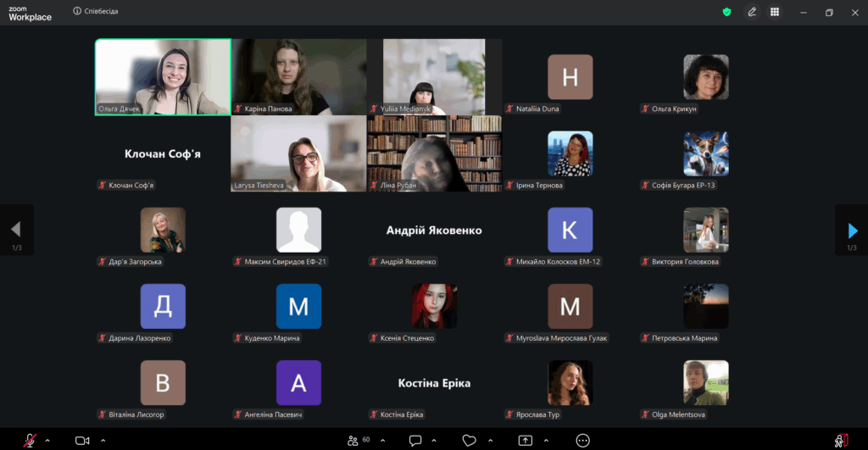Open the grid View layout icon

pyautogui.click(x=775, y=12)
